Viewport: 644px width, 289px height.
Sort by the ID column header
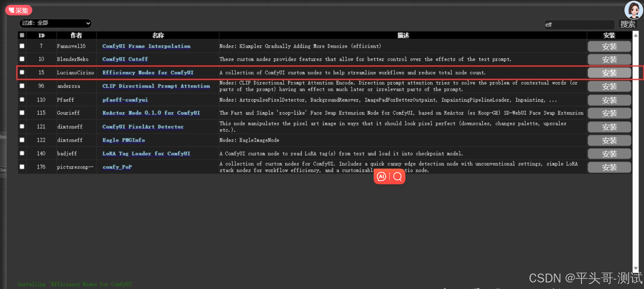tap(41, 35)
